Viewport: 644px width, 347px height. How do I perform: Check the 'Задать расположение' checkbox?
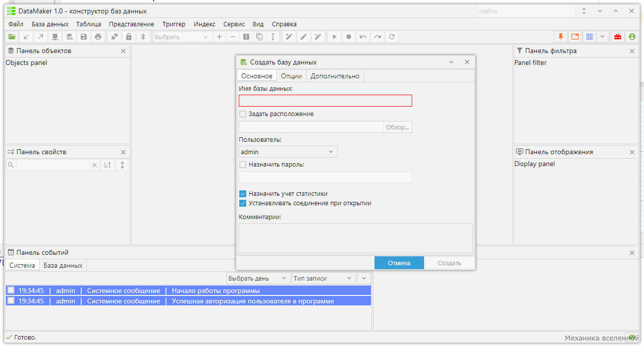[x=243, y=114]
